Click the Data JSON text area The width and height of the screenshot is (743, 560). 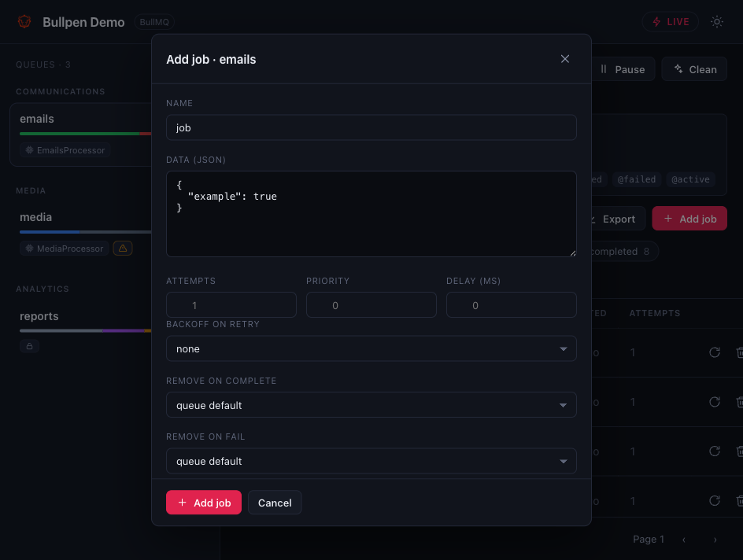click(x=371, y=214)
